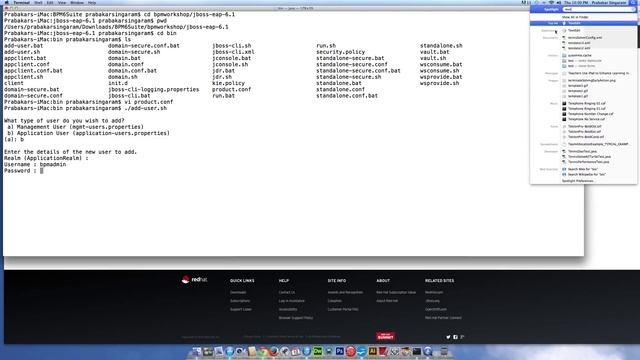Image resolution: width=640 pixels, height=360 pixels.
Task: Choose Show All in Finder in Spotlight
Action: pyautogui.click(x=575, y=17)
